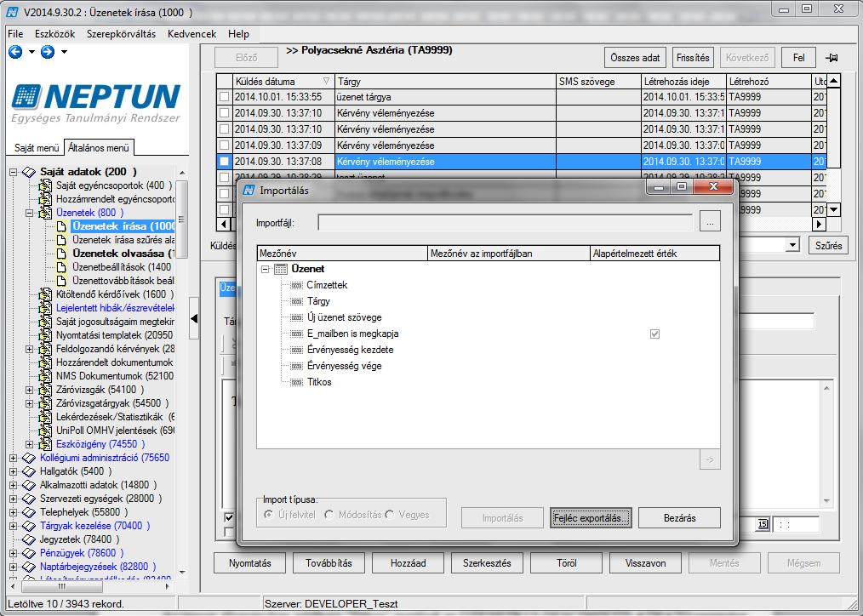Click the Neptun icon in Importálás title bar
Viewport: 863px width, 616px height.
click(x=249, y=190)
